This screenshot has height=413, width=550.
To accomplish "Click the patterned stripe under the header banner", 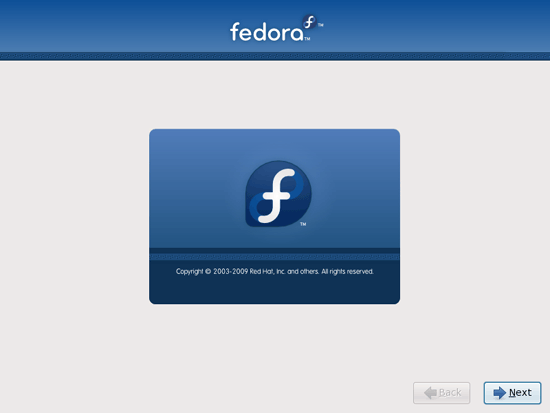I will 275,56.
